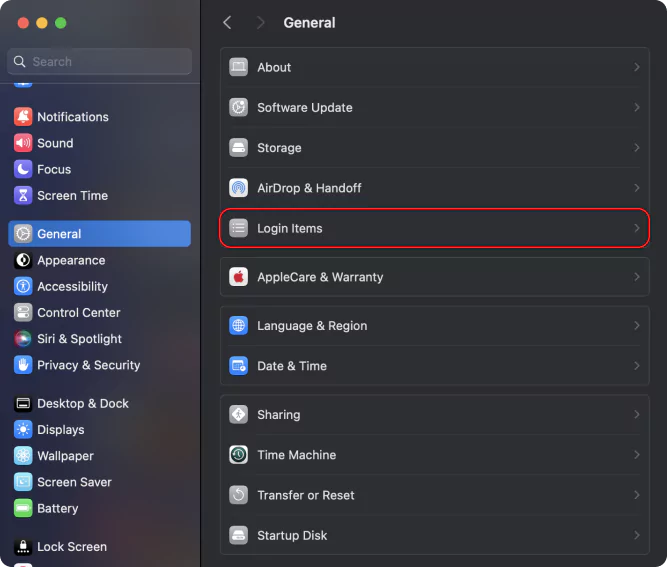Expand the About row chevron
Screen dimensions: 667x567
636,67
